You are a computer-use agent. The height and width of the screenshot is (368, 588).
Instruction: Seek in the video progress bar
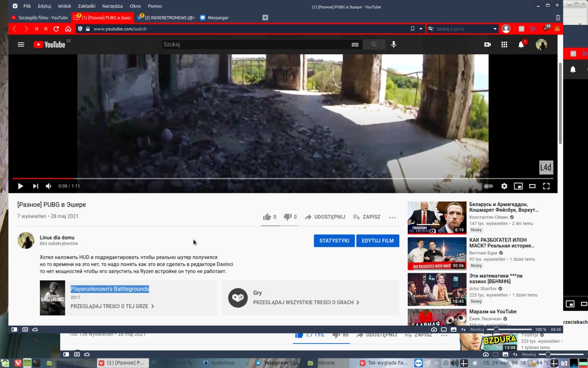coord(283,178)
